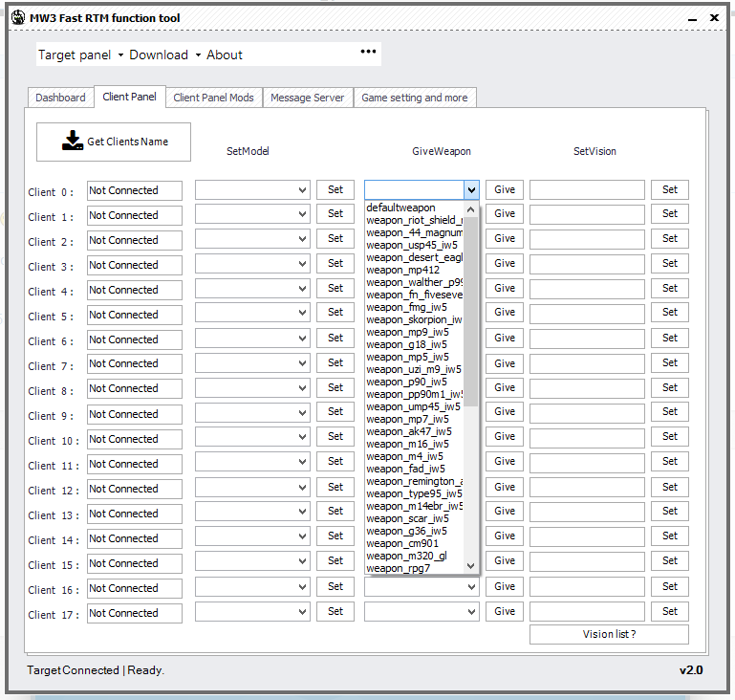The height and width of the screenshot is (700, 735).
Task: Close the MW3 Fast RTM tool window
Action: click(x=714, y=18)
